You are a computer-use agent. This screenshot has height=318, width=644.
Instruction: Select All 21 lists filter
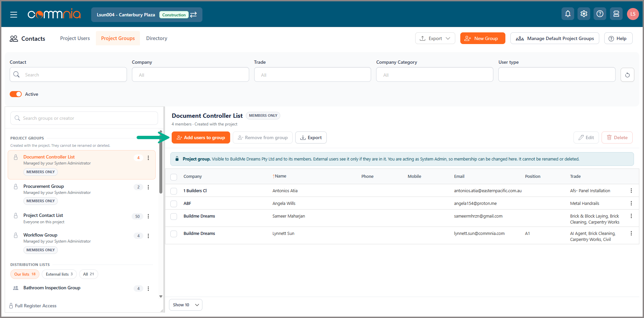(x=89, y=274)
